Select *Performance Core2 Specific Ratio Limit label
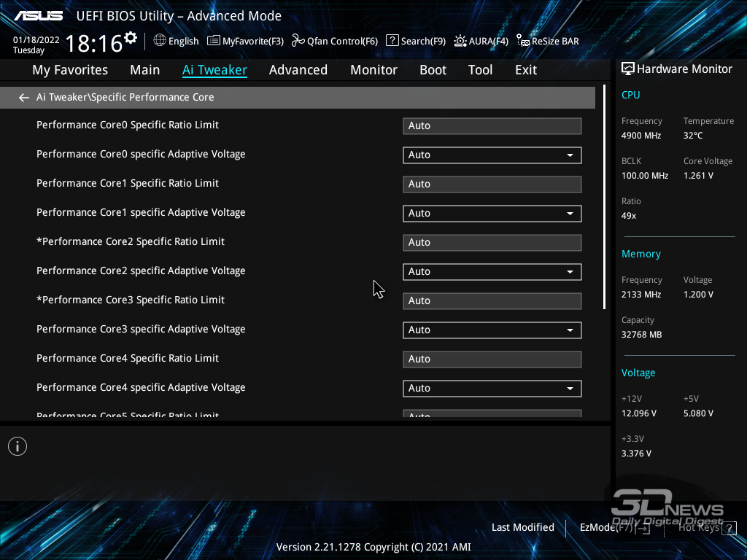Image resolution: width=747 pixels, height=560 pixels. pyautogui.click(x=131, y=242)
